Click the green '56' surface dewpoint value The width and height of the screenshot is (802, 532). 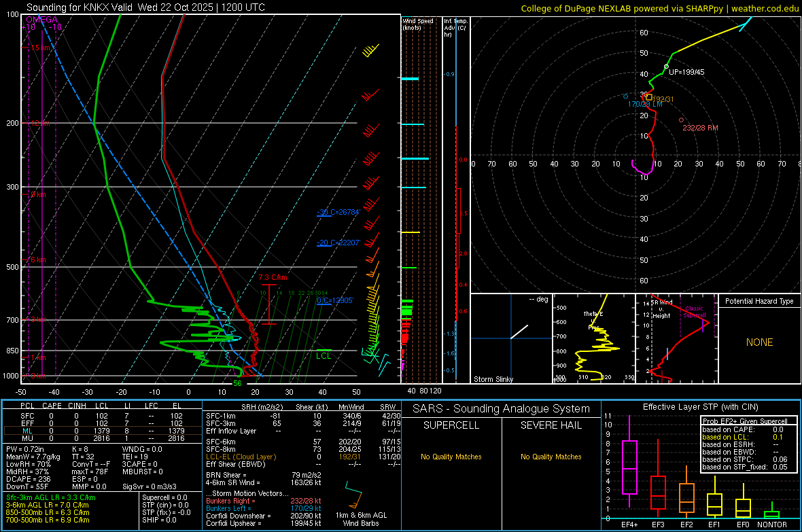coord(237,383)
